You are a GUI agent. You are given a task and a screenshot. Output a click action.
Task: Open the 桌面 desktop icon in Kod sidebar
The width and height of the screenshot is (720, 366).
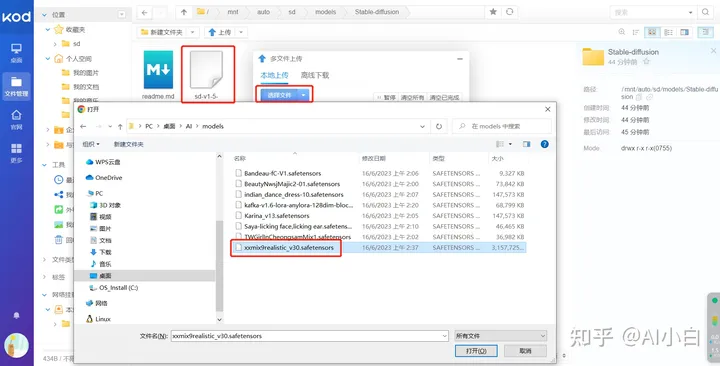tap(17, 53)
